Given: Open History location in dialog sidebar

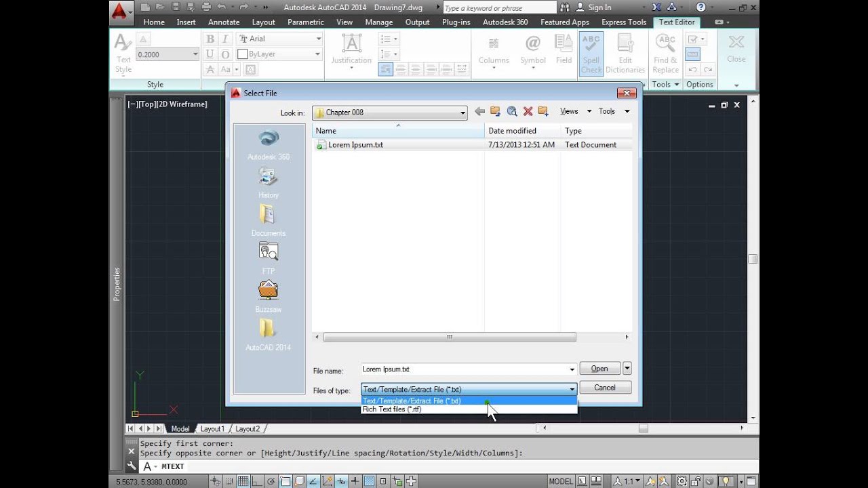Looking at the screenshot, I should [x=269, y=182].
